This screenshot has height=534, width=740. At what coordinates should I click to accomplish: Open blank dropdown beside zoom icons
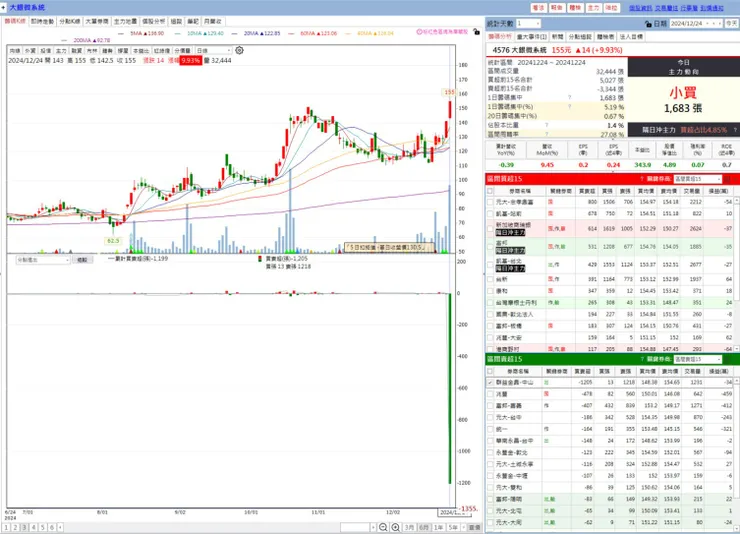(358, 527)
